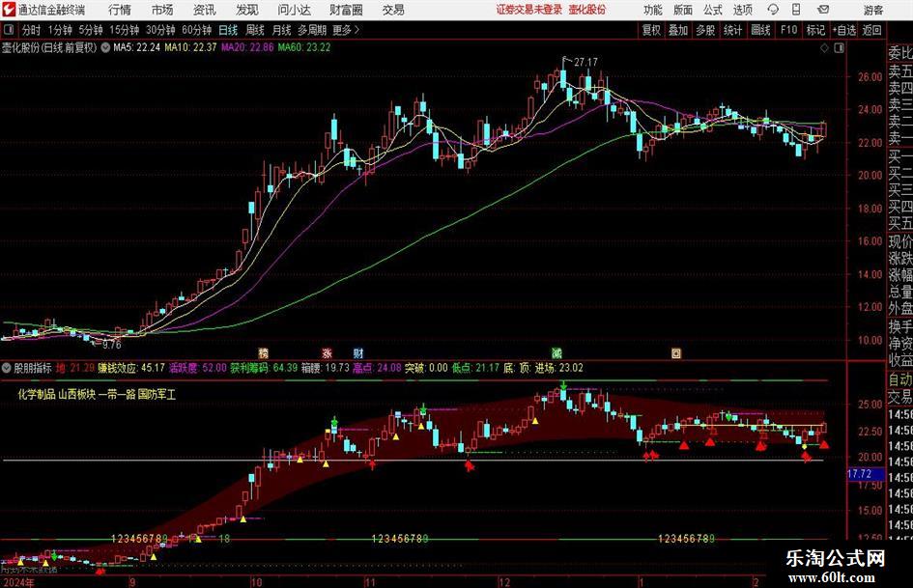Open the 交易 menu
The height and width of the screenshot is (588, 913).
tap(393, 10)
